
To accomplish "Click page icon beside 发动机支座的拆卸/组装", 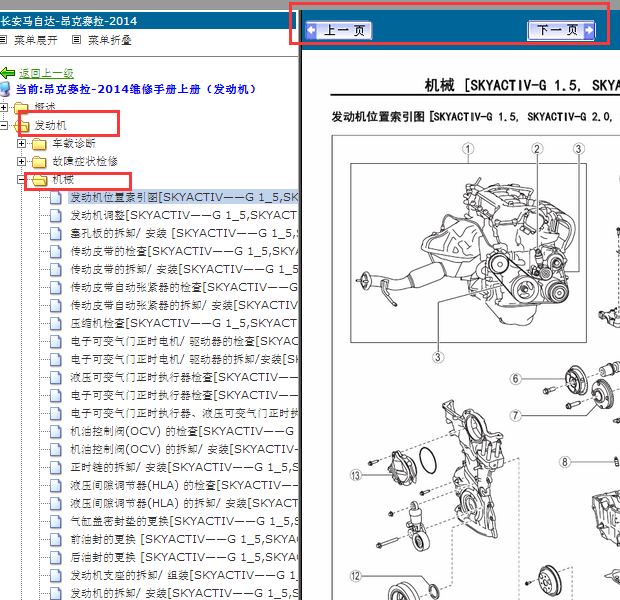I will (56, 575).
